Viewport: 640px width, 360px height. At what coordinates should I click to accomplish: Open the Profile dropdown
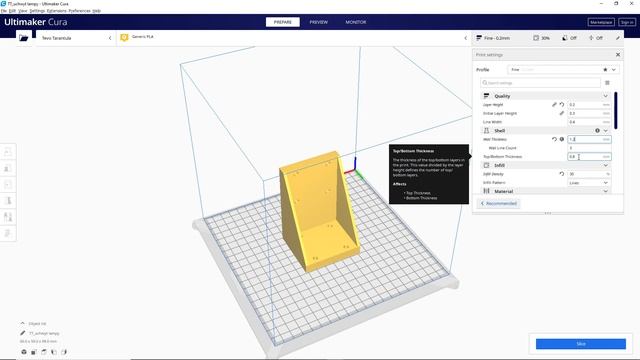coord(563,70)
